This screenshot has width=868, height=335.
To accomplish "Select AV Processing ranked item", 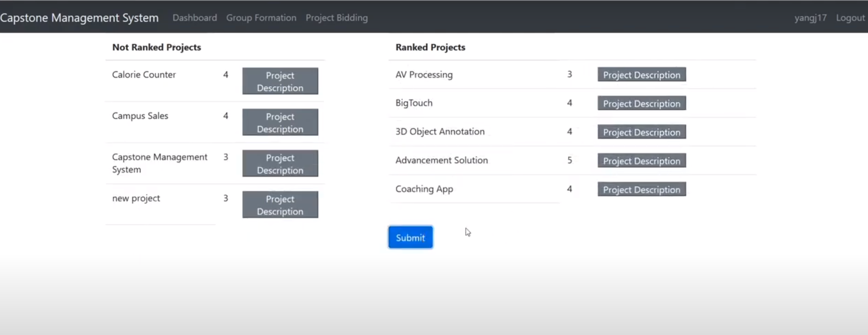I will 424,74.
